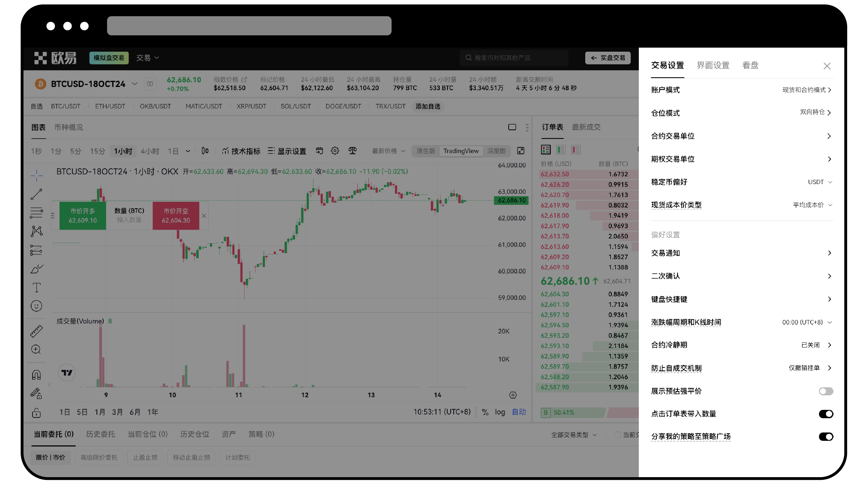Switch to the 看盘 tab

[x=750, y=65]
